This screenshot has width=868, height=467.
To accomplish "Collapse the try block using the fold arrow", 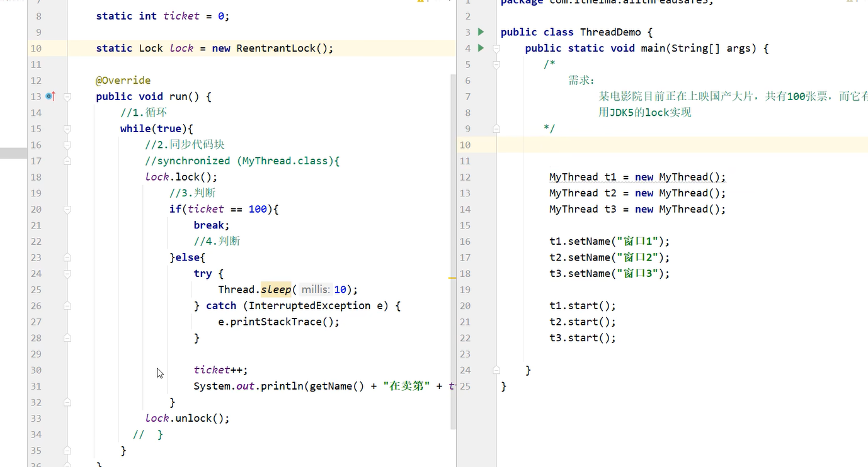I will (x=67, y=273).
